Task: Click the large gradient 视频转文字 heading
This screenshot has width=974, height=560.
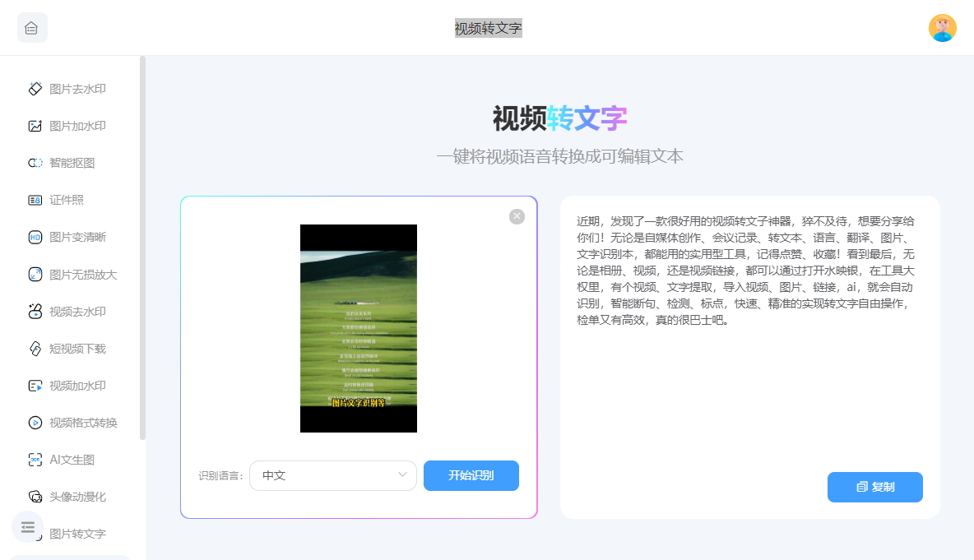Action: (559, 118)
